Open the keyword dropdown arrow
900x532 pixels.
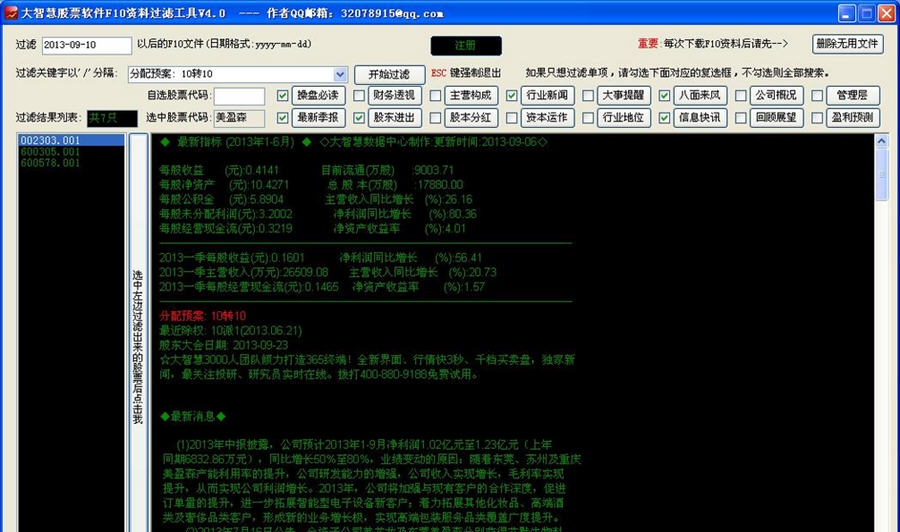(x=340, y=74)
